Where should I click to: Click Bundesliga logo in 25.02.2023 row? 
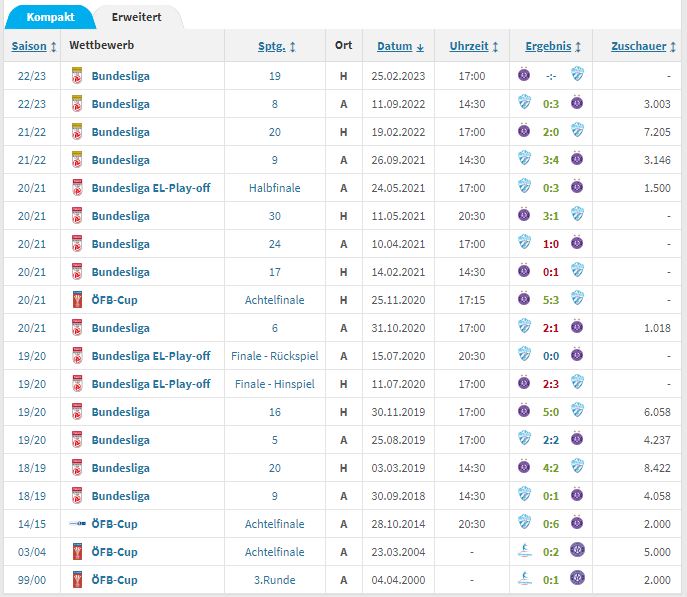coord(77,75)
